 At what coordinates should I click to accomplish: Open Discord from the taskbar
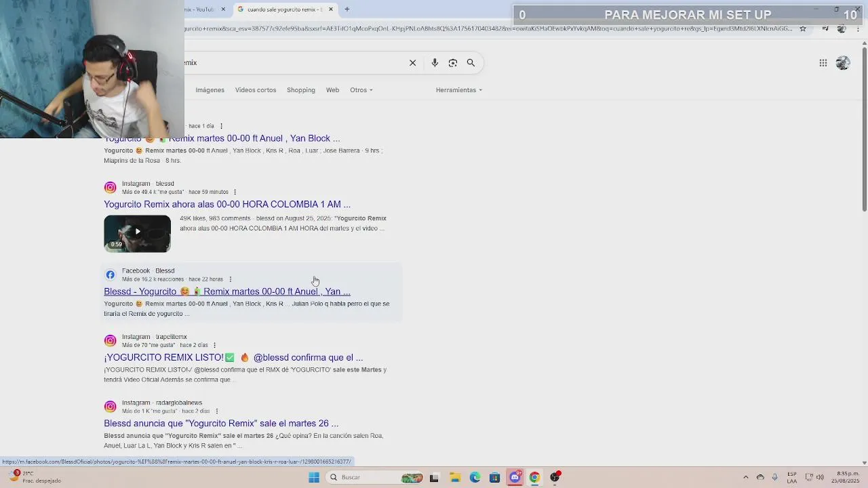tap(515, 477)
